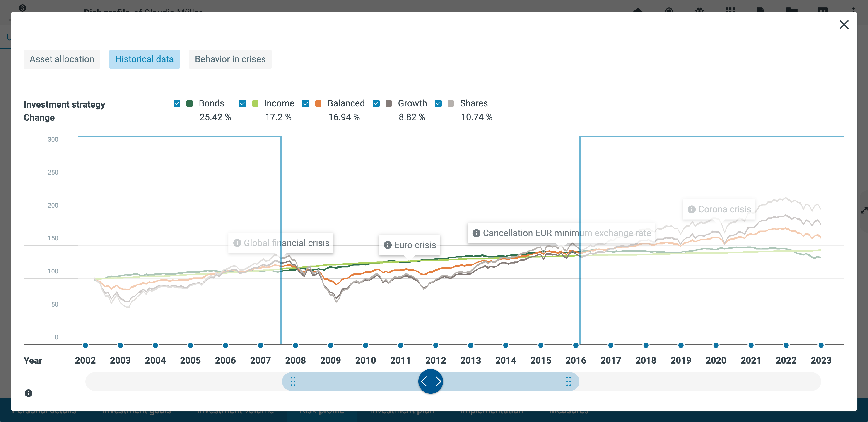This screenshot has height=422, width=868.
Task: Click the 2020 point on timeline axis
Action: click(716, 345)
